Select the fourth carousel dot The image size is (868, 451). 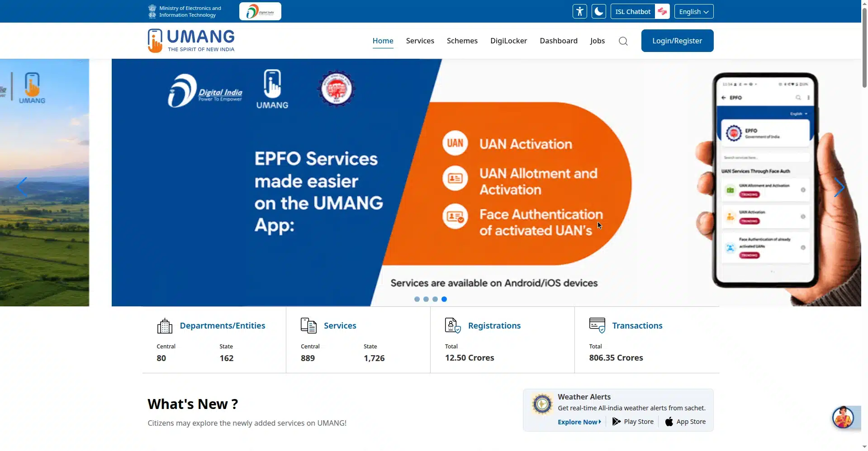tap(444, 299)
